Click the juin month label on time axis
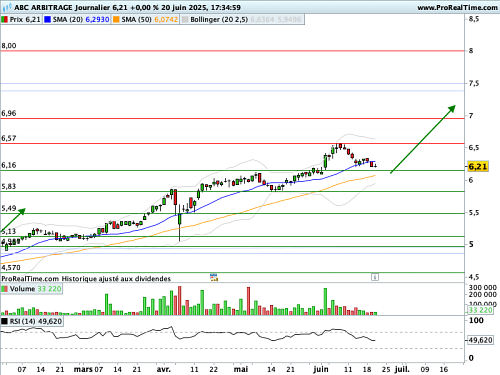 click(321, 369)
